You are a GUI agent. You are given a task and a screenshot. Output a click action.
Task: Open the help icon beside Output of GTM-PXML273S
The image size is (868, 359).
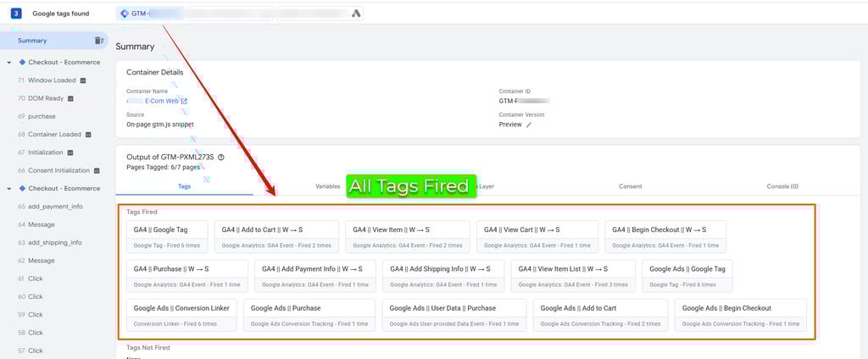pos(221,157)
